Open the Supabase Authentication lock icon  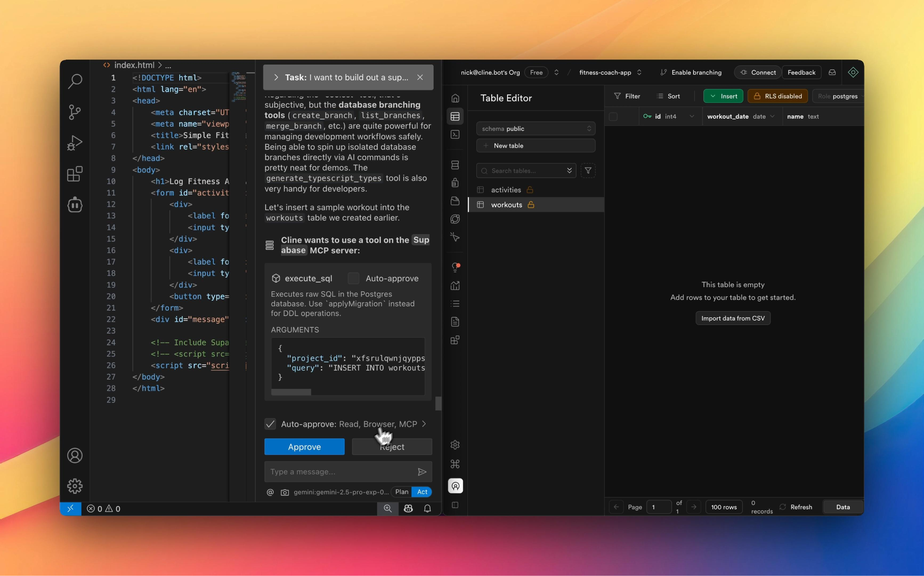click(x=455, y=182)
